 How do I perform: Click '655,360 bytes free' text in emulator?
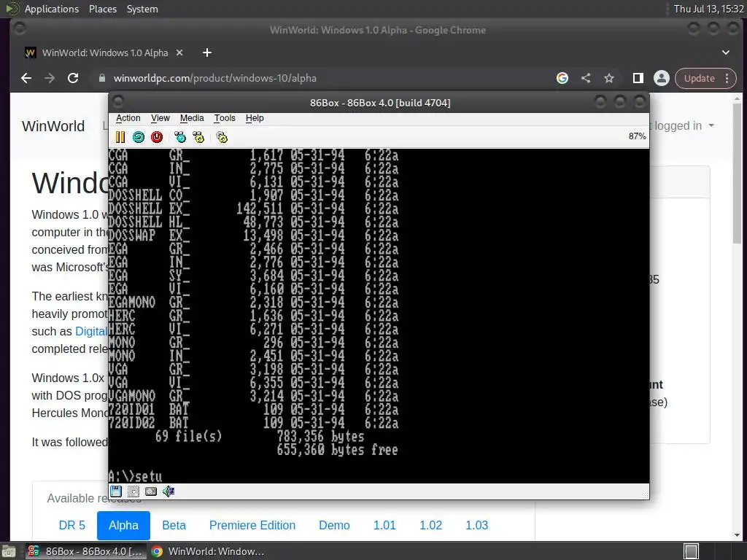point(337,449)
